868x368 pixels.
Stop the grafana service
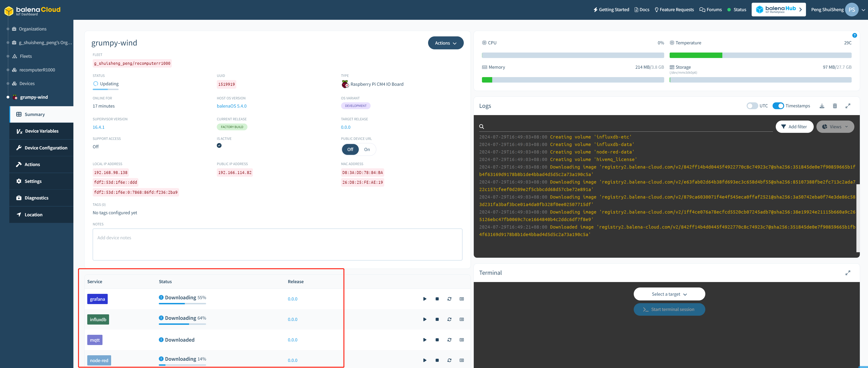pyautogui.click(x=437, y=299)
